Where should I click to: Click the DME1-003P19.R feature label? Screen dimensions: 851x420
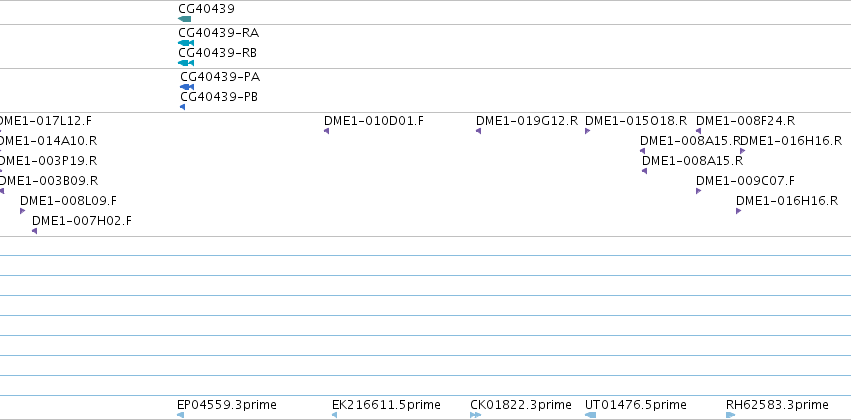(48, 161)
